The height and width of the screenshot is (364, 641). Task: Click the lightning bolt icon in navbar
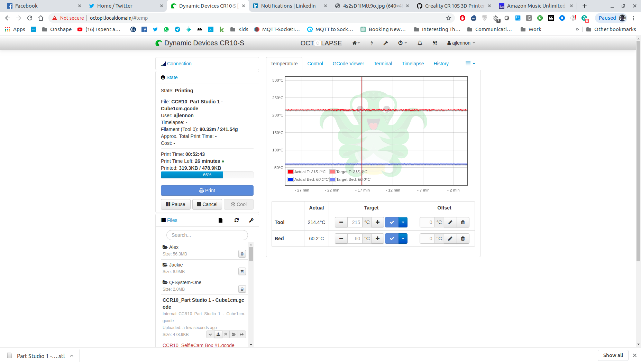coord(372,43)
